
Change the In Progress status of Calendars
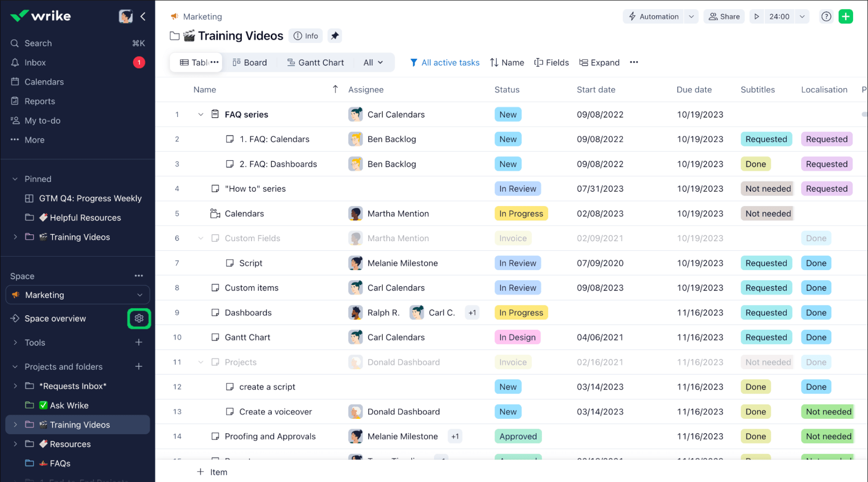tap(521, 213)
